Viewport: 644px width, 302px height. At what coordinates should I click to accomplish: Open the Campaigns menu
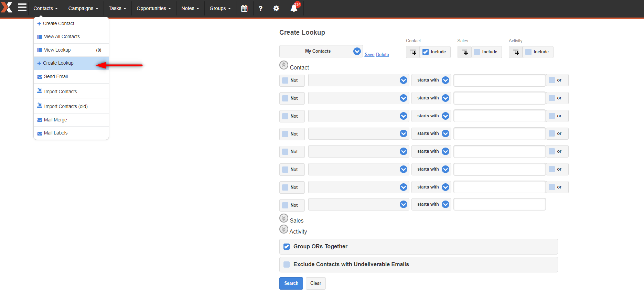pos(83,8)
